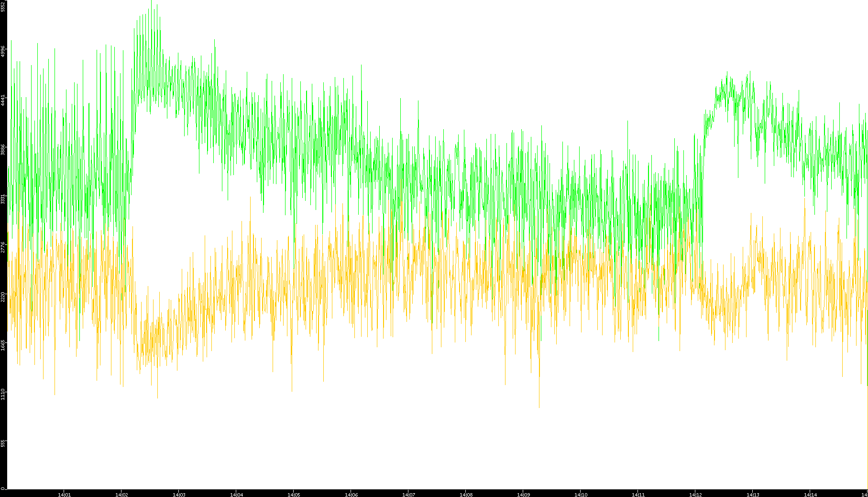Click the 0 origin label on value axis
Image resolution: width=868 pixels, height=497 pixels.
coord(3,488)
